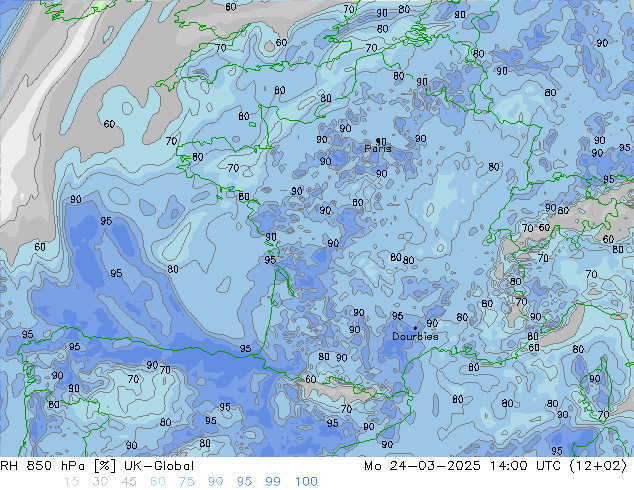The width and height of the screenshot is (634, 490).
Task: Click the 'RH 850 hPa [%]' title text
Action: pos(58,466)
